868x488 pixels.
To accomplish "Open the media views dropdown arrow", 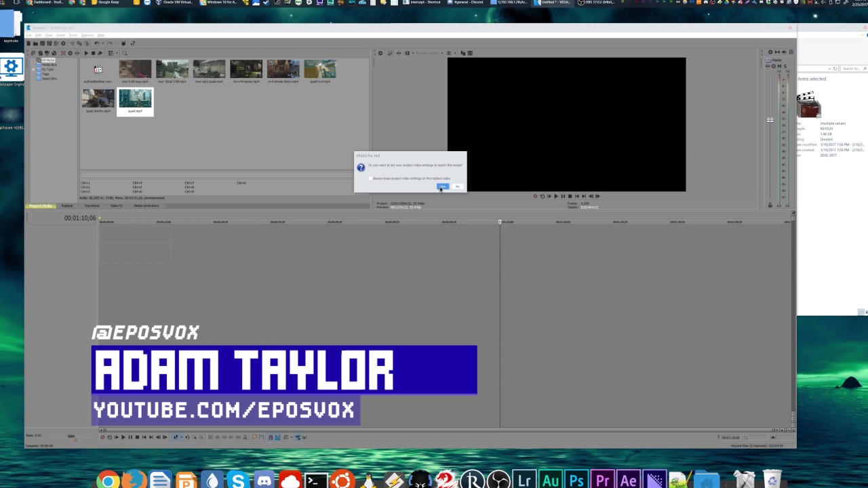I will click(x=116, y=53).
